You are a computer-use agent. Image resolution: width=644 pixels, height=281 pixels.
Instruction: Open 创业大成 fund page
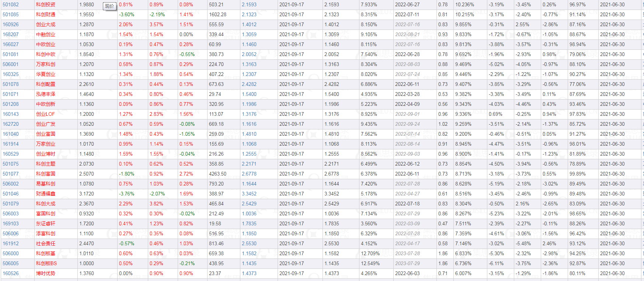point(46,24)
